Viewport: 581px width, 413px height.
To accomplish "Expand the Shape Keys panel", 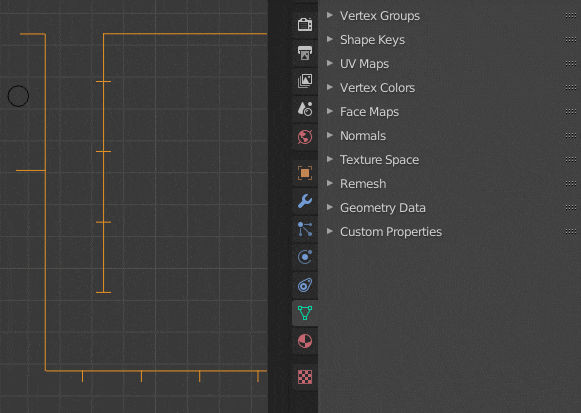I will (x=329, y=39).
